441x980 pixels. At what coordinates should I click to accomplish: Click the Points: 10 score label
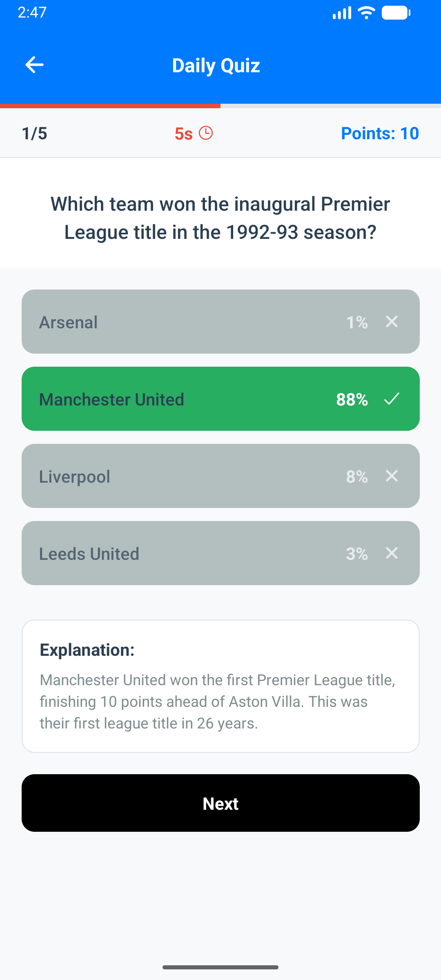pyautogui.click(x=380, y=133)
